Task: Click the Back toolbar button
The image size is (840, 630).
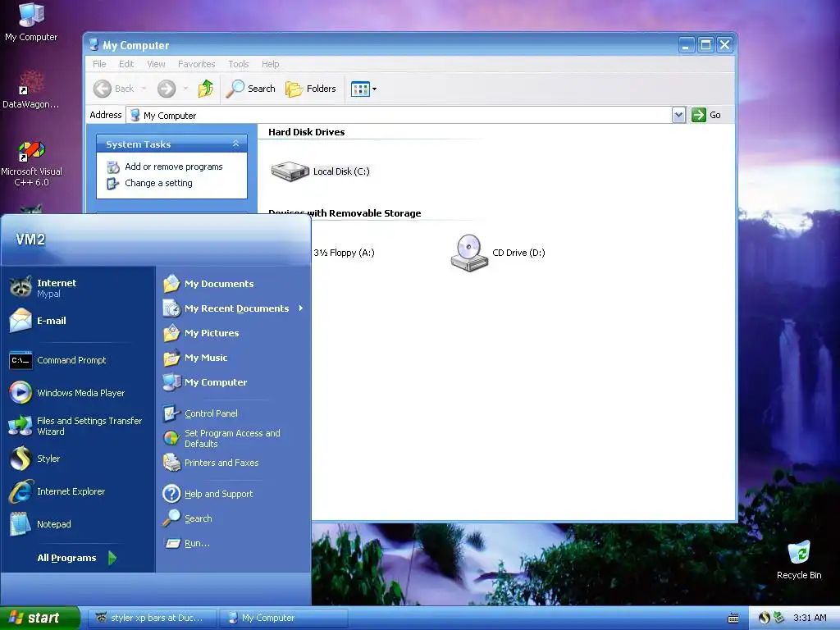Action: (x=113, y=89)
